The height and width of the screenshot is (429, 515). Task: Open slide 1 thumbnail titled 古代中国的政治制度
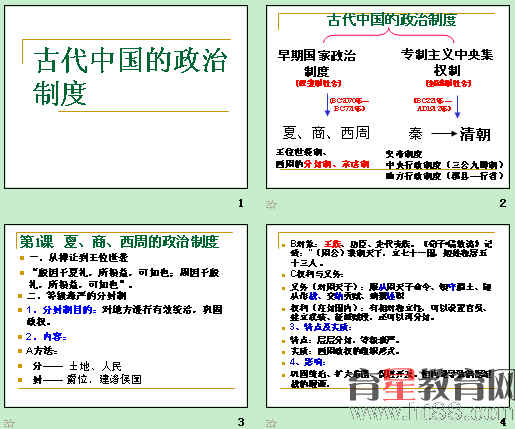point(126,97)
